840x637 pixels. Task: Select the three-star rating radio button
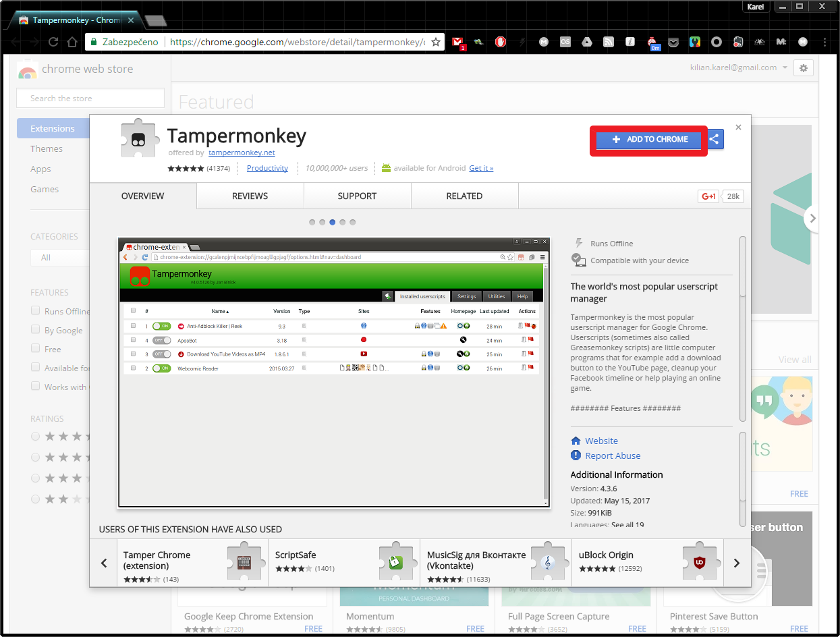(35, 478)
